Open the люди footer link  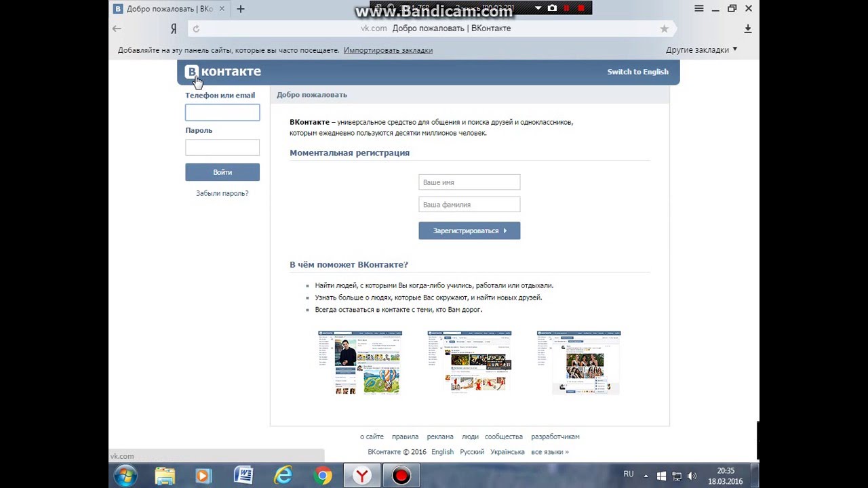[470, 436]
